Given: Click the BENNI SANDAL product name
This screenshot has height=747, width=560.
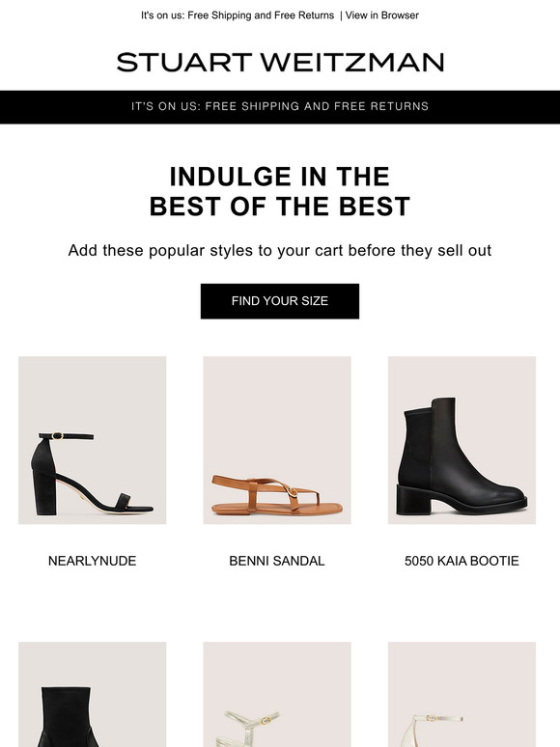Looking at the screenshot, I should 277,561.
